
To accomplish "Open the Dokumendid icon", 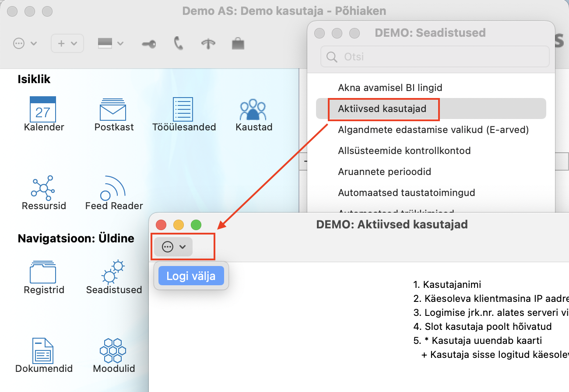I will (43, 351).
